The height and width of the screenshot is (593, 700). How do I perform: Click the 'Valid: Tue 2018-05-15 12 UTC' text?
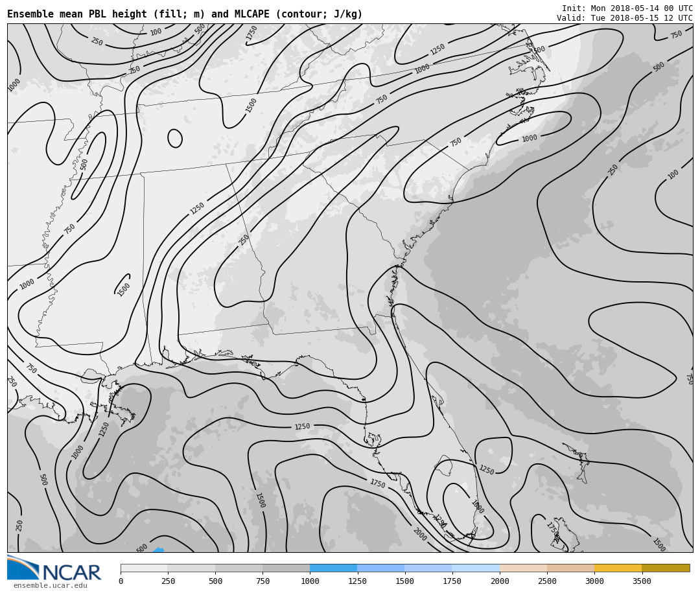[625, 18]
